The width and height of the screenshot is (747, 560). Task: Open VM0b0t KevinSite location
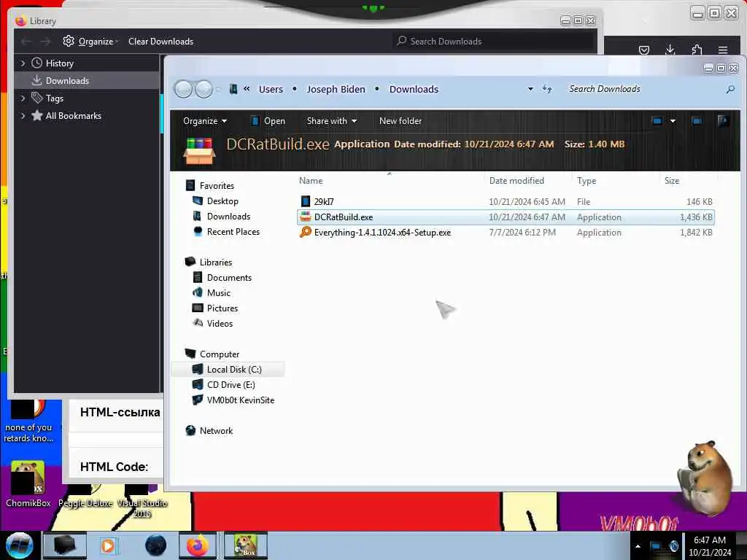coord(241,400)
